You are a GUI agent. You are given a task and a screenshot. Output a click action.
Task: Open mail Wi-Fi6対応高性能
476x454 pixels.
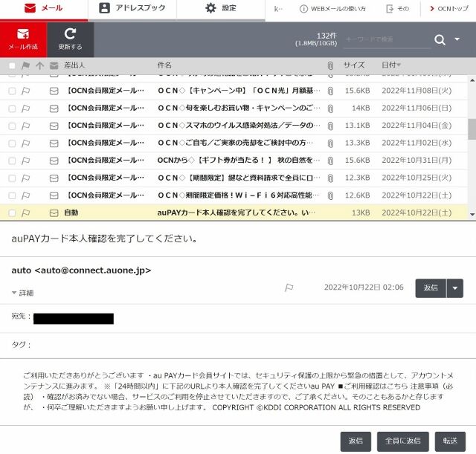pos(239,195)
